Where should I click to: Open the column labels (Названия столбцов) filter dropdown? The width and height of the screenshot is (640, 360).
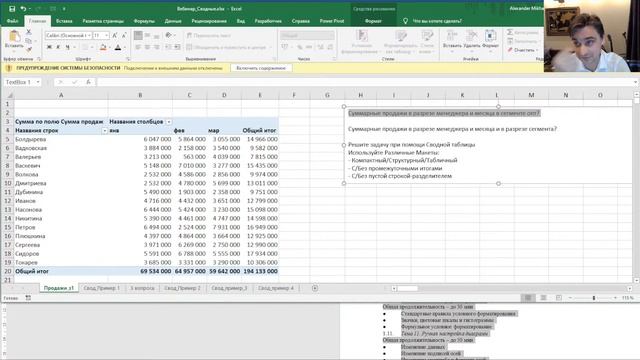(x=169, y=122)
